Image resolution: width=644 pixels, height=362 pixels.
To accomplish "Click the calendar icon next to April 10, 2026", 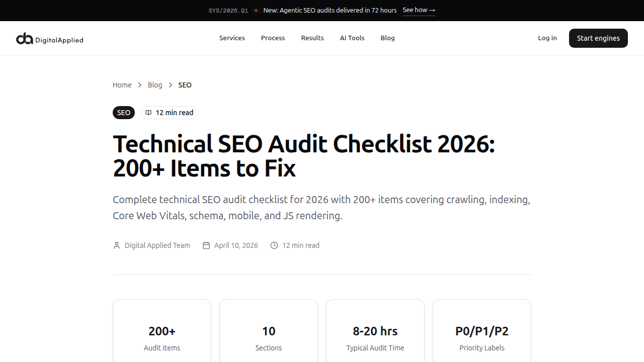I will pos(206,245).
